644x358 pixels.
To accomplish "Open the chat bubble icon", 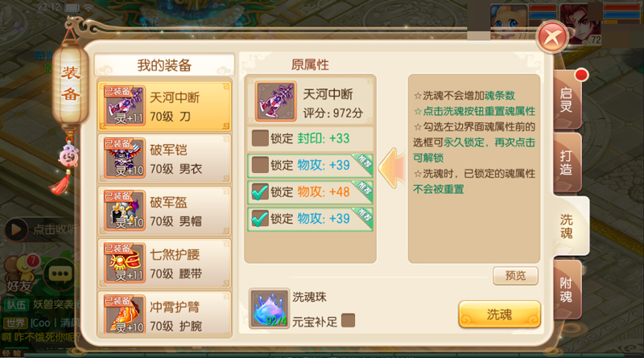I will point(60,274).
